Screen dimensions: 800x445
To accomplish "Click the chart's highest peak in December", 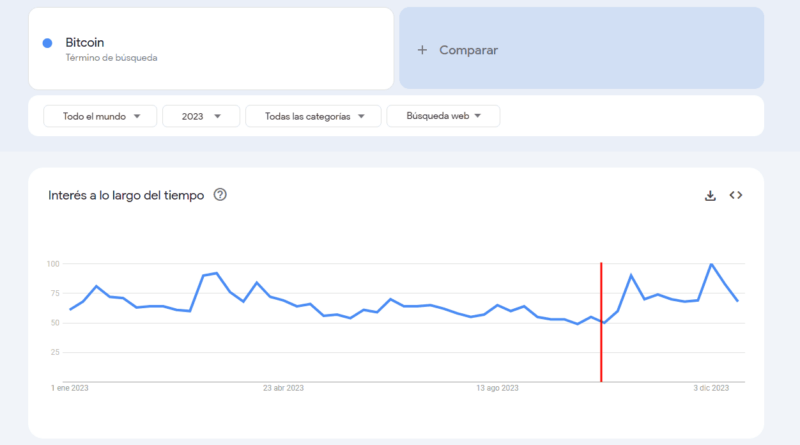I will [x=711, y=265].
